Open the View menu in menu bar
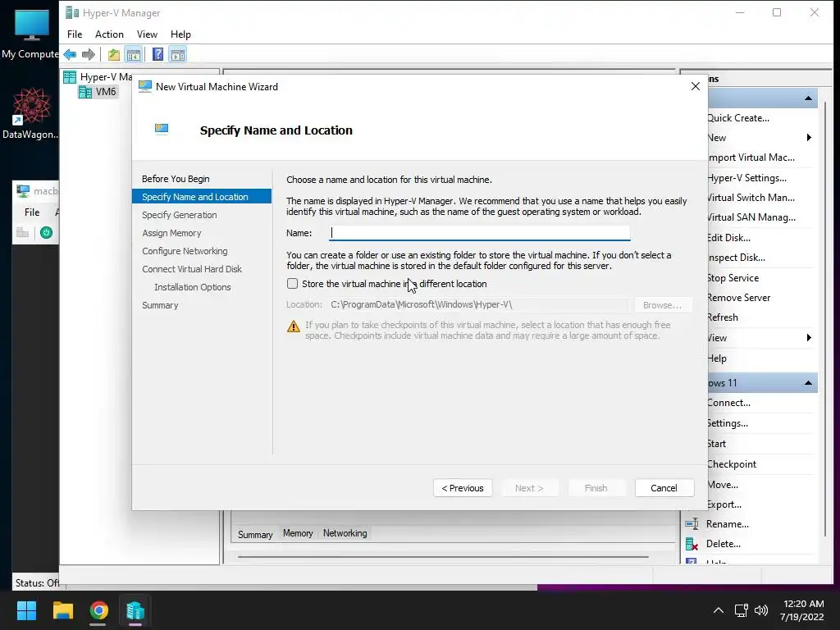 tap(147, 34)
